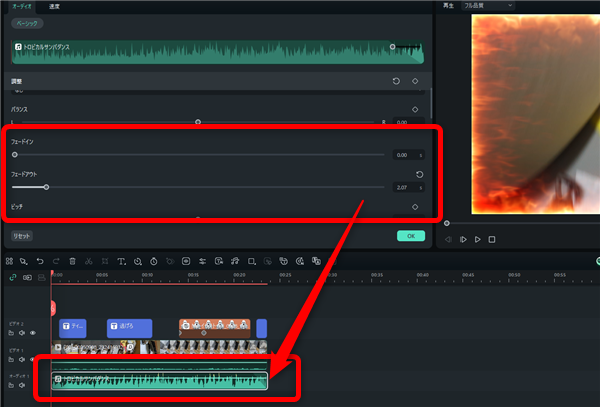Reset the フェードアウト value with reset icon
This screenshot has height=407, width=600.
(419, 174)
